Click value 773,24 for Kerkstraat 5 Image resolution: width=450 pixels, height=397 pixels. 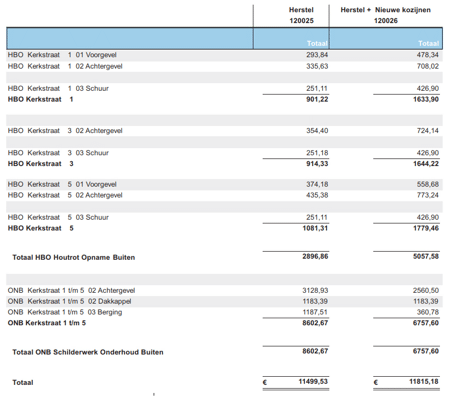pos(428,195)
